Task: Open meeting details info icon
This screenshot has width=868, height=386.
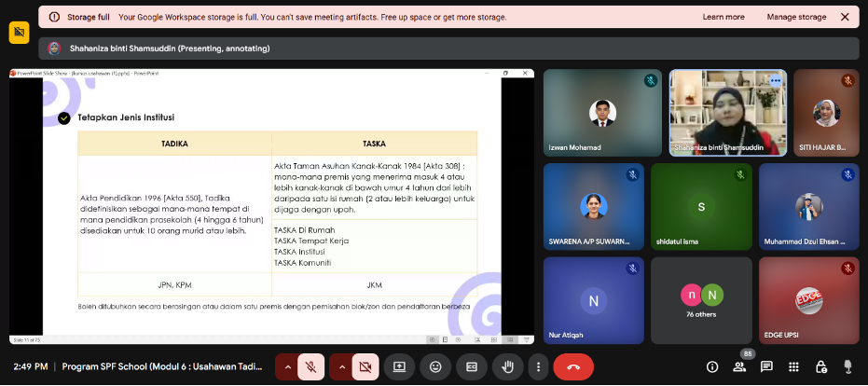Action: (712, 366)
